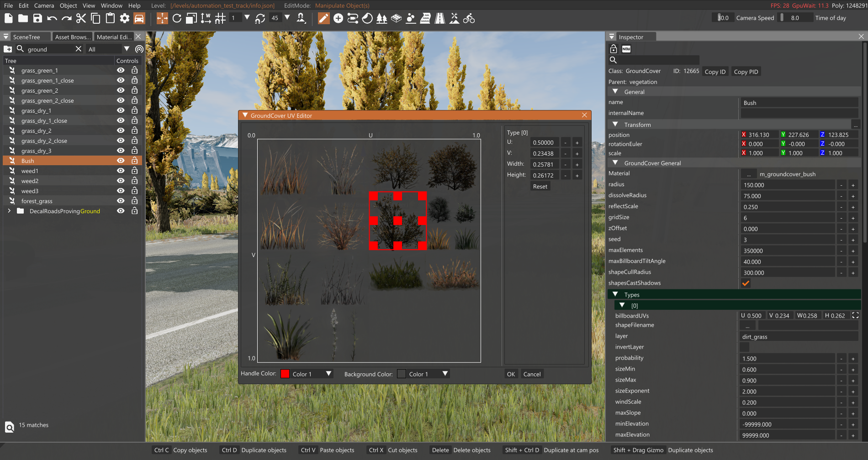Open the Camera menu
Image resolution: width=868 pixels, height=460 pixels.
tap(44, 5)
